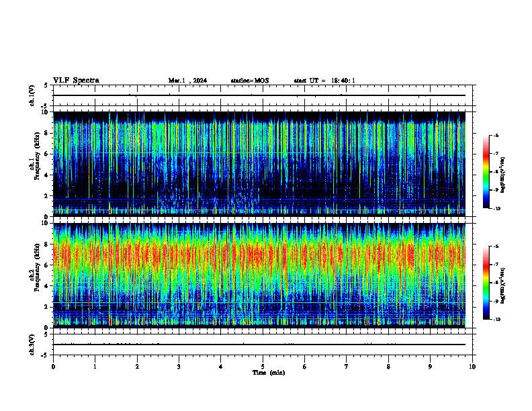Click time axis tick label "0"
This screenshot has width=532, height=411.
pyautogui.click(x=53, y=367)
